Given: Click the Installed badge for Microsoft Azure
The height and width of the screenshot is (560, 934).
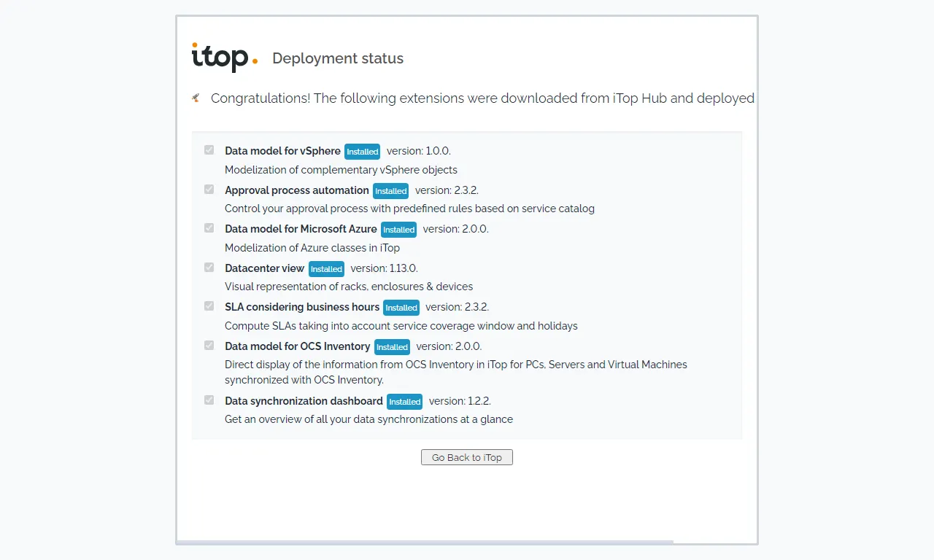Looking at the screenshot, I should tap(398, 230).
